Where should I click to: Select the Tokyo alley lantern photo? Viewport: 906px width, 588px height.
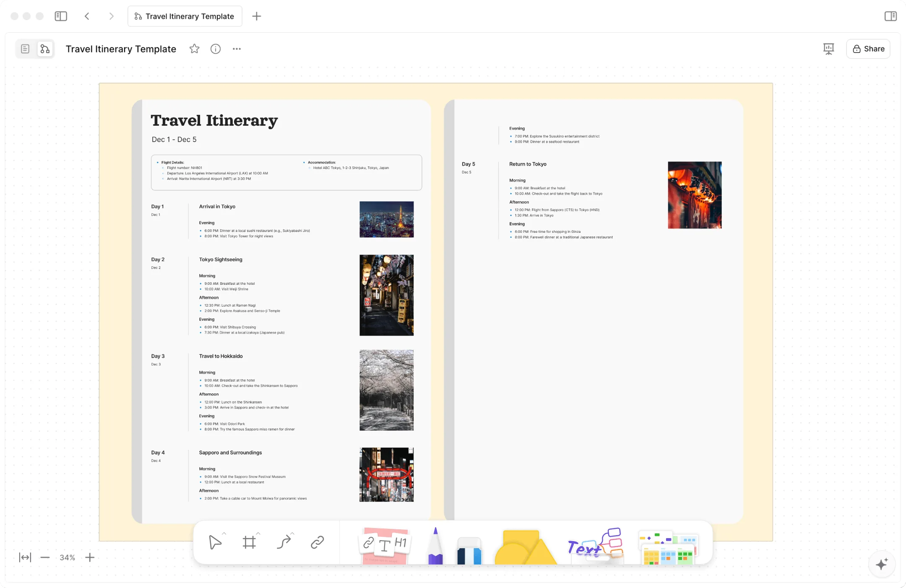(x=386, y=295)
